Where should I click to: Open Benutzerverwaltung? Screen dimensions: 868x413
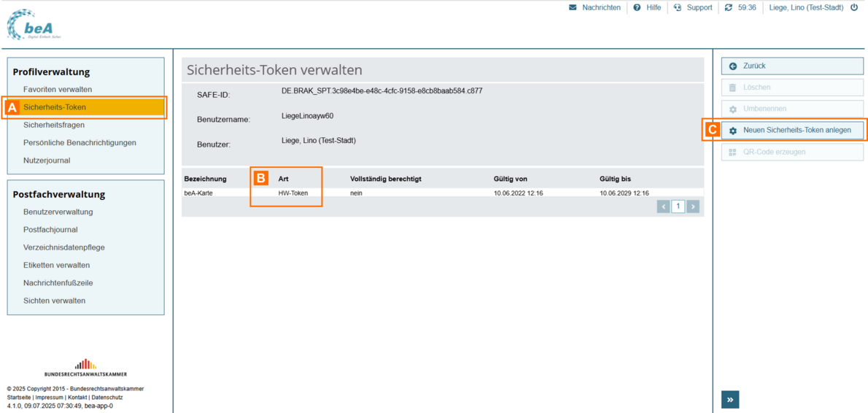tap(58, 212)
